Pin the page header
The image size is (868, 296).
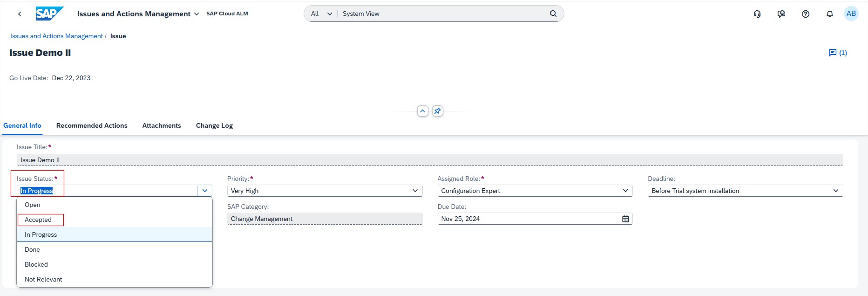(x=437, y=111)
